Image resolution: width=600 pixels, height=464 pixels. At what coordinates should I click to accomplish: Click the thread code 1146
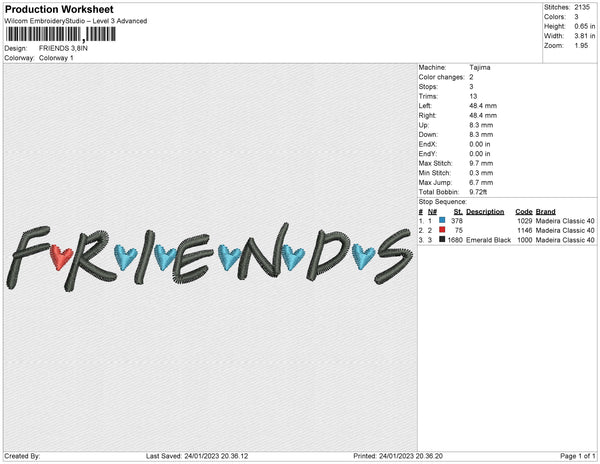524,230
